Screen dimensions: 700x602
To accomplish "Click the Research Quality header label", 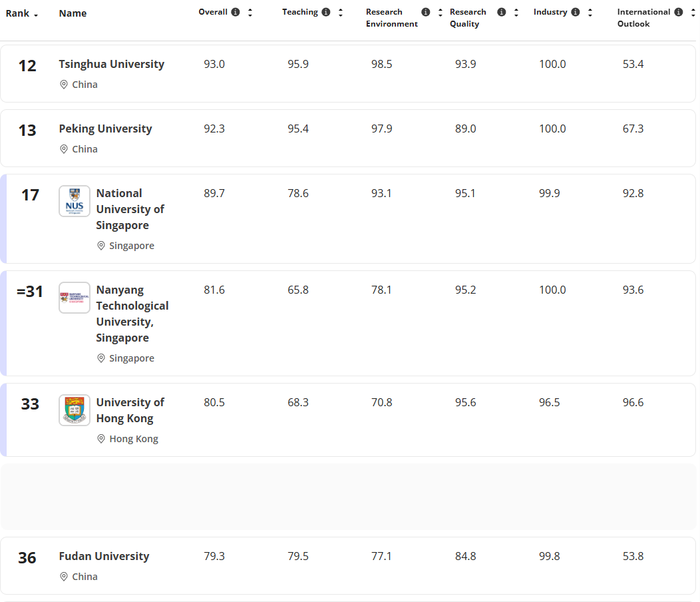I will (468, 18).
